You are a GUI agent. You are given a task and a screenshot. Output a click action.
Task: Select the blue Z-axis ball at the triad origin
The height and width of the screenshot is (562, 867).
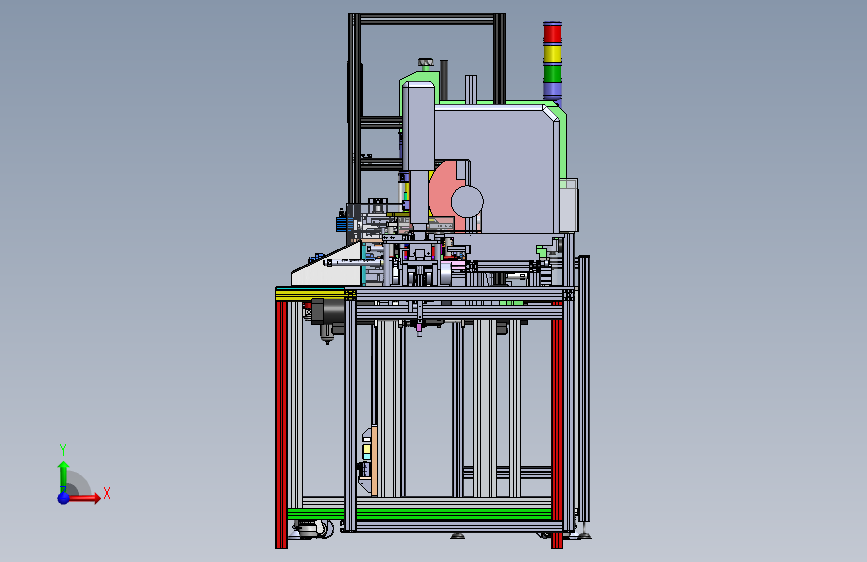(x=64, y=498)
